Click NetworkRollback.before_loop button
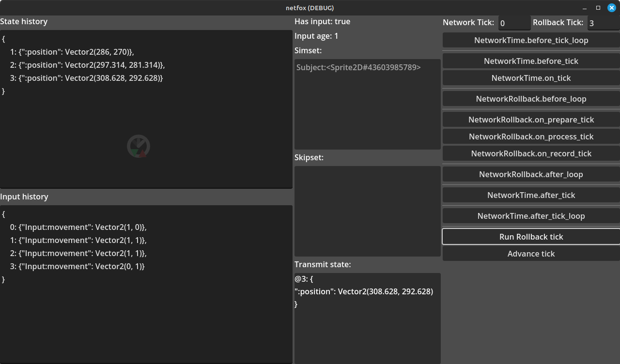 point(531,99)
